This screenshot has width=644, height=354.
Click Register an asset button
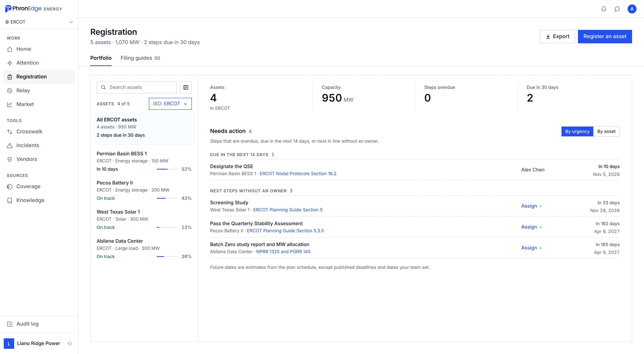(x=605, y=37)
